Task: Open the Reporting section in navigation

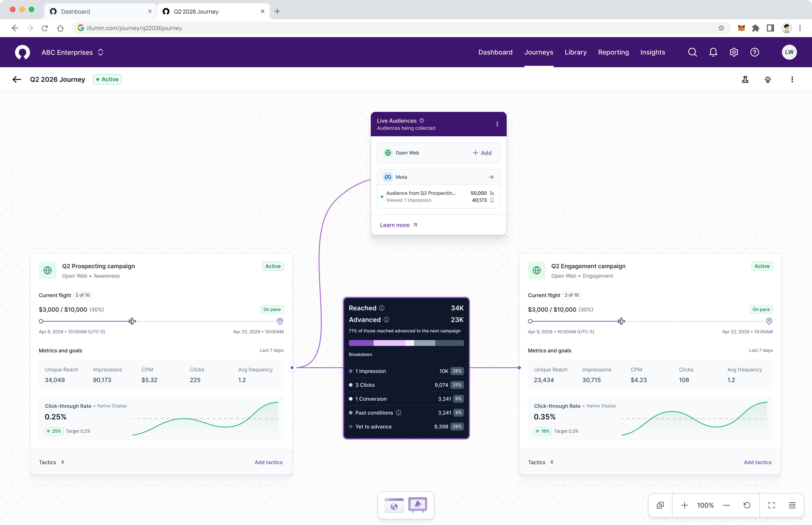Action: click(x=613, y=52)
